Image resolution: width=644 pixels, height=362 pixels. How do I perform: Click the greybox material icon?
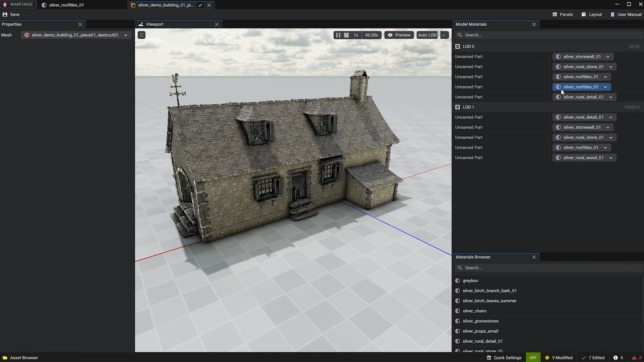pyautogui.click(x=458, y=281)
